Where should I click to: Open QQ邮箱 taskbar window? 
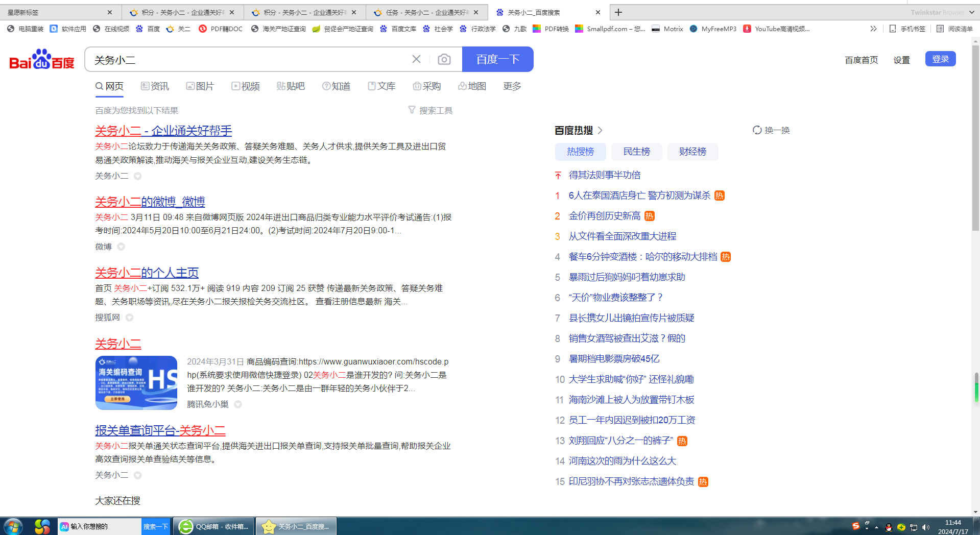(214, 526)
